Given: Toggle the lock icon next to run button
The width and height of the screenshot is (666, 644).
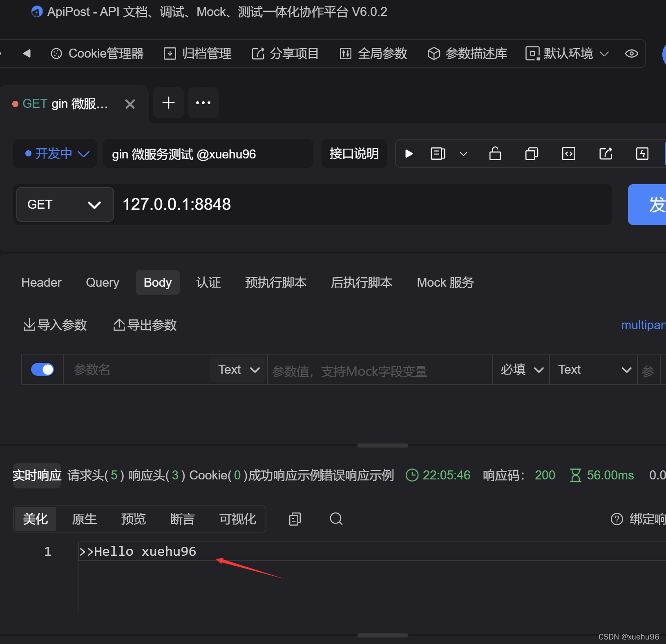Looking at the screenshot, I should 495,154.
